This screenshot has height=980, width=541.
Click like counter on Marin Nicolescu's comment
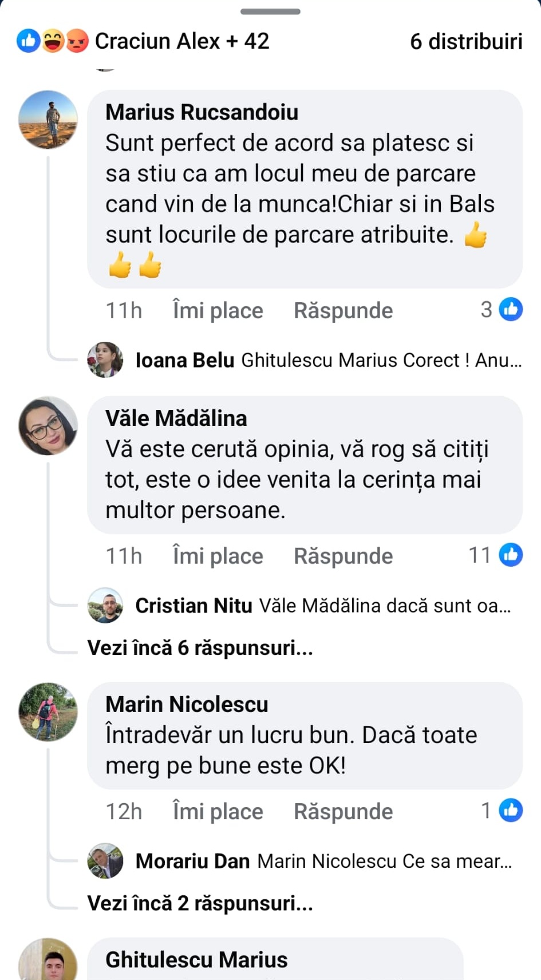pos(501,811)
